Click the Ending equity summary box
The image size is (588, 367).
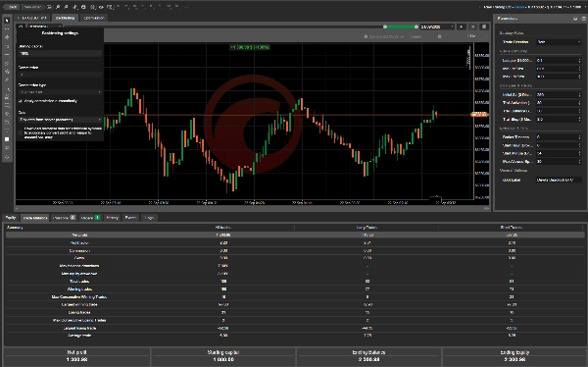click(x=514, y=356)
